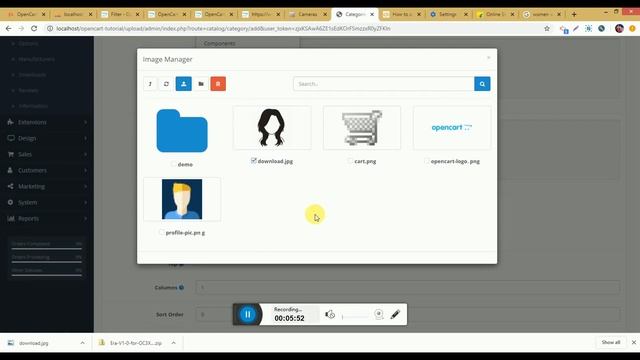Close the downloads bar

coord(634,342)
